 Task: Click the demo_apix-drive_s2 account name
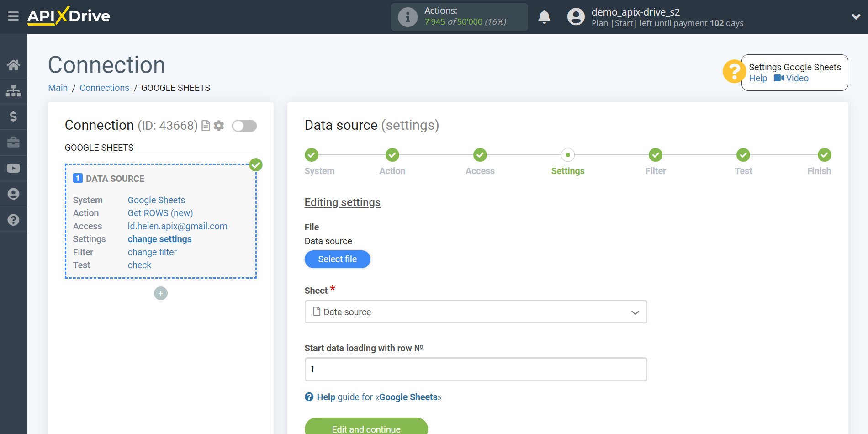coord(635,12)
